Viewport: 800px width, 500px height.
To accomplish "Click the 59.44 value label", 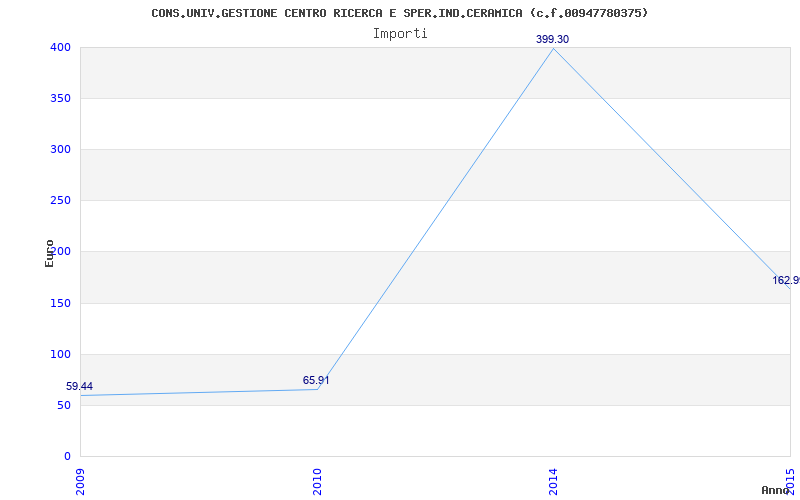I will (x=80, y=386).
